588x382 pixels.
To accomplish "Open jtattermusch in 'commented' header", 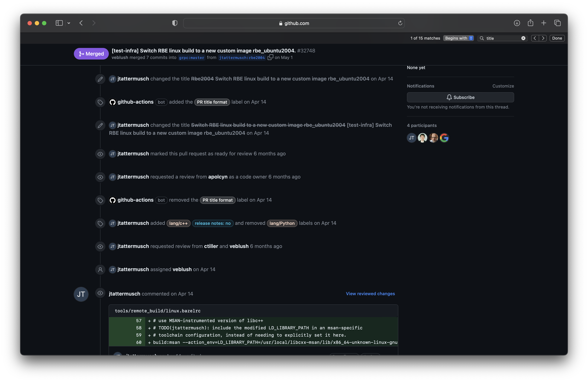I will click(x=125, y=294).
